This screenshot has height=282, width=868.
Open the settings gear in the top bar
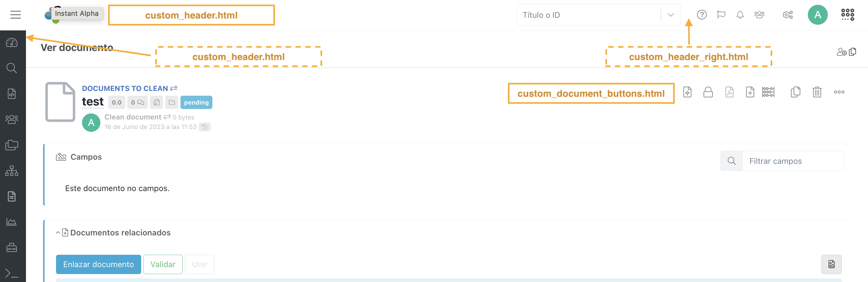[x=787, y=15]
